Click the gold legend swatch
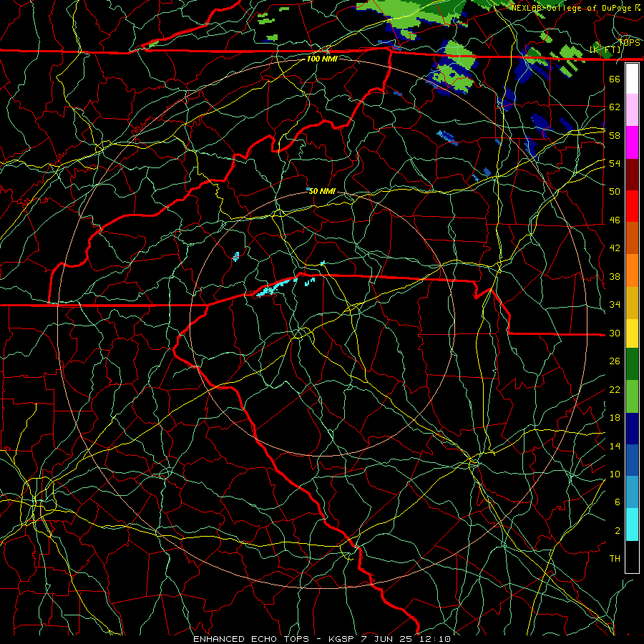 632,303
